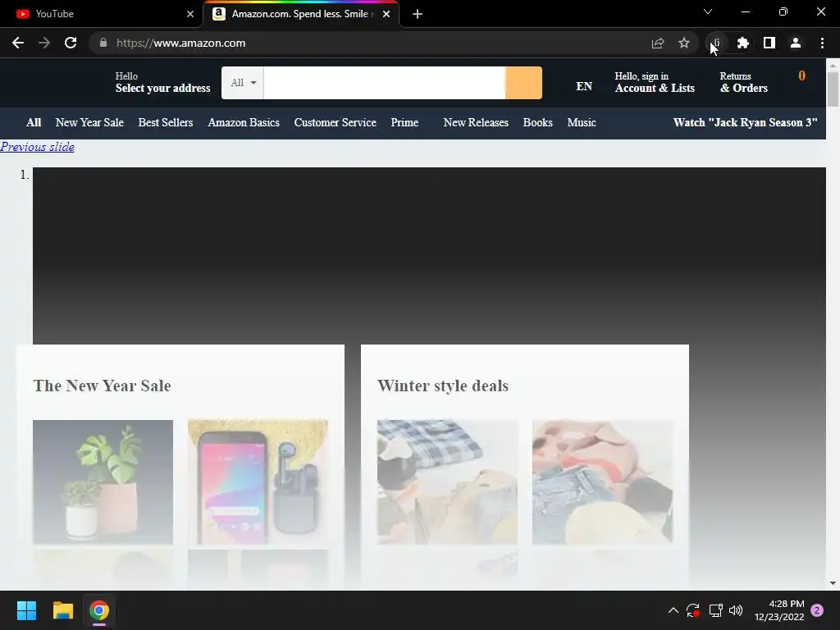
Task: Open File Explorer from taskbar
Action: coord(62,610)
